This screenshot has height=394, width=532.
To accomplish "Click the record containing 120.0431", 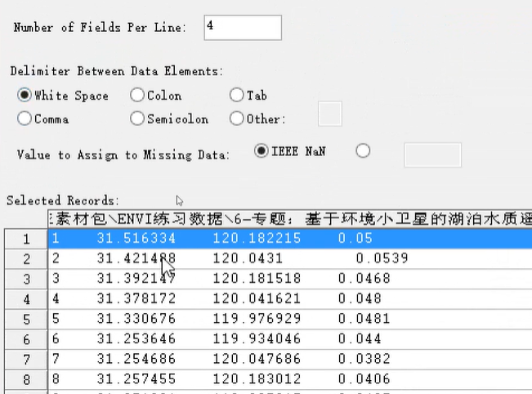I will click(x=290, y=258).
